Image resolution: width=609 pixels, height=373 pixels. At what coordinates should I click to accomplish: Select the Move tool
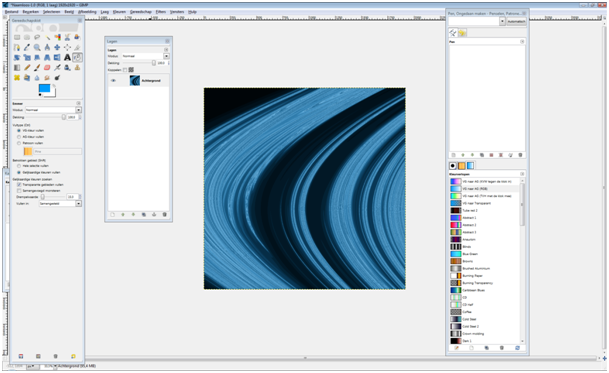click(x=57, y=47)
